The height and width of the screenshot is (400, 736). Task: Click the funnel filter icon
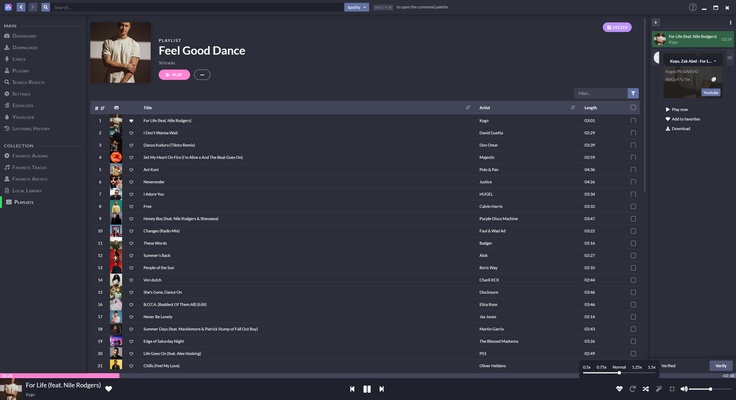[633, 93]
